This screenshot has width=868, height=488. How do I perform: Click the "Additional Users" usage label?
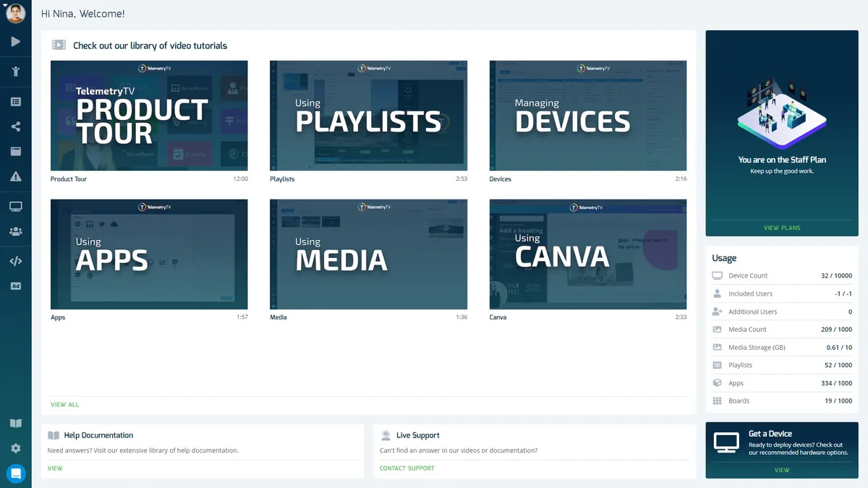753,312
